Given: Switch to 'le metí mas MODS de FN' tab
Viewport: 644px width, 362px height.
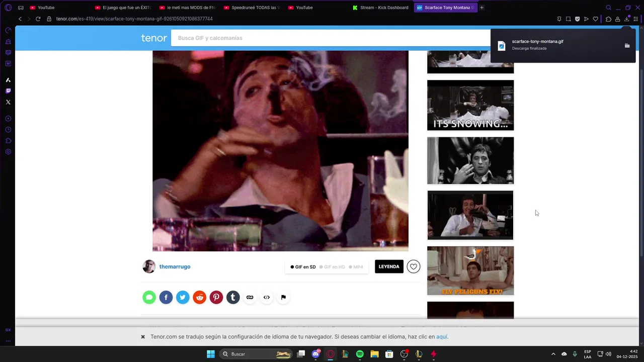Looking at the screenshot, I should pyautogui.click(x=187, y=8).
